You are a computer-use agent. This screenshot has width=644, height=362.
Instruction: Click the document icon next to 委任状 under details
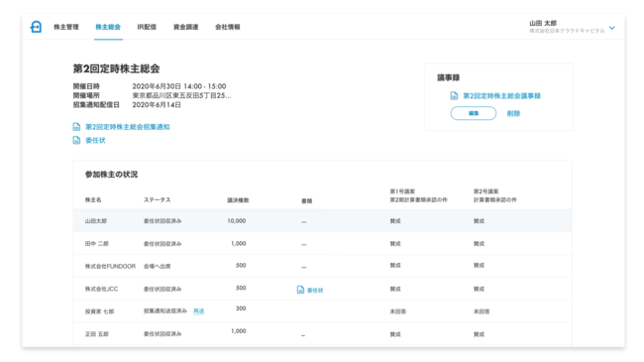coord(76,140)
